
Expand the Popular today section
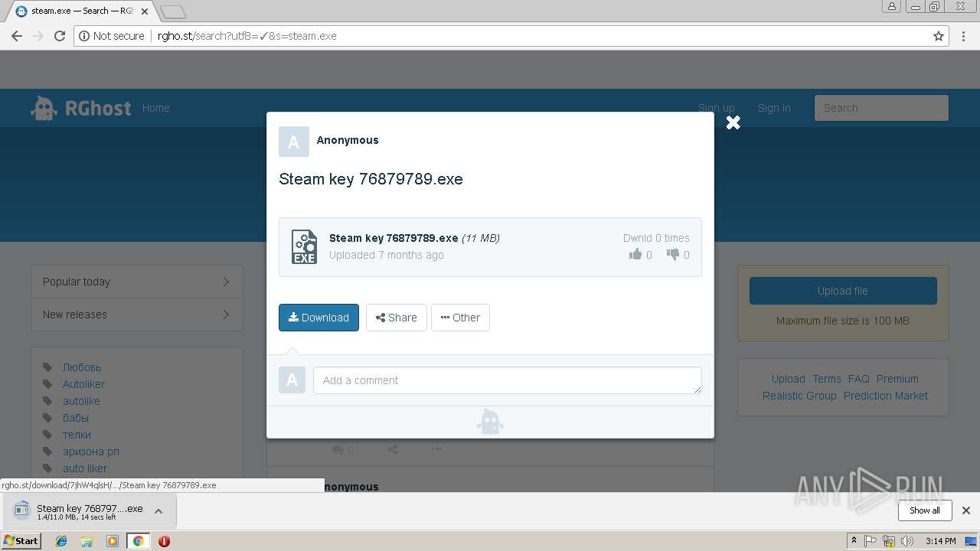[x=137, y=282]
